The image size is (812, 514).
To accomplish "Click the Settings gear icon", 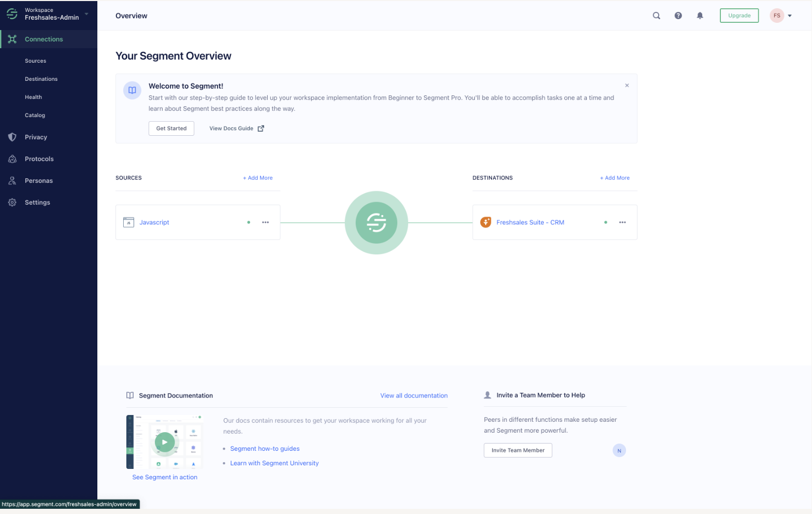I will 12,203.
